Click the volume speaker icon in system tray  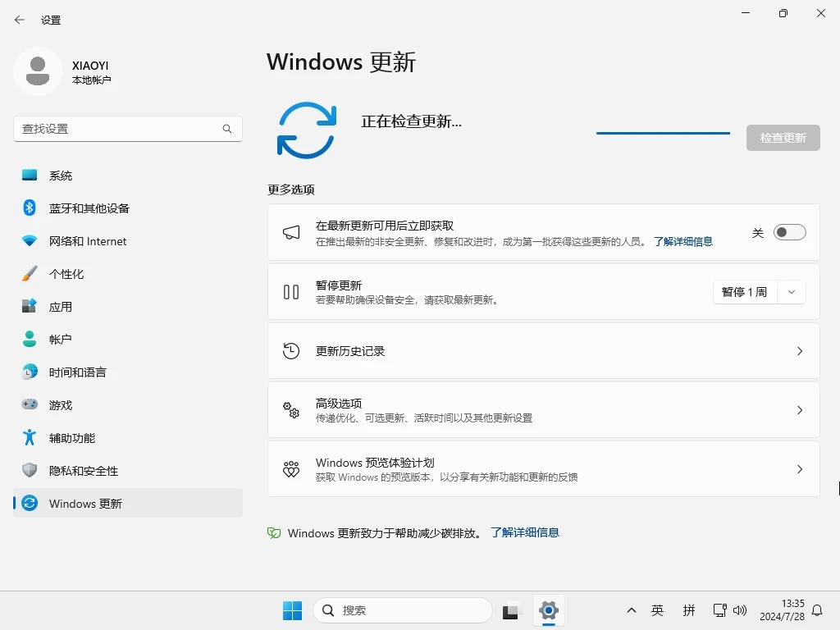point(740,610)
